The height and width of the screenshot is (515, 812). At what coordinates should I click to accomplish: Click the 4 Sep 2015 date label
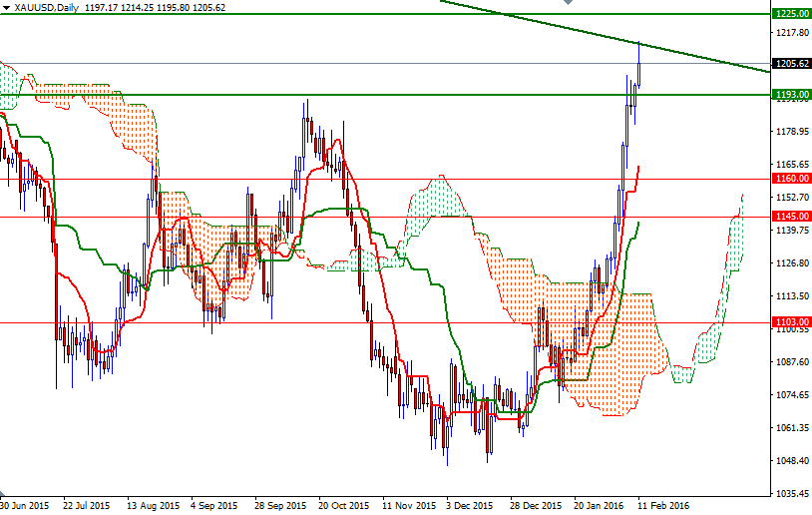[x=213, y=506]
